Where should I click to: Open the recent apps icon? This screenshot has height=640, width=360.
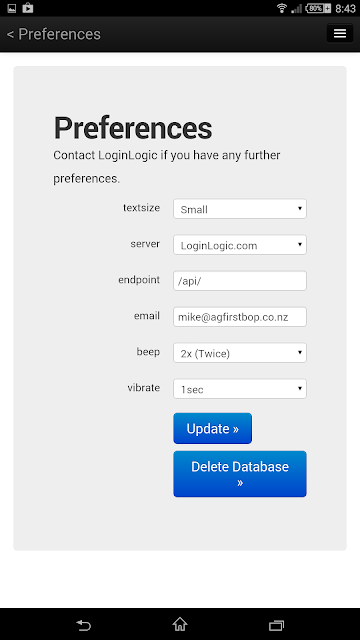click(276, 625)
